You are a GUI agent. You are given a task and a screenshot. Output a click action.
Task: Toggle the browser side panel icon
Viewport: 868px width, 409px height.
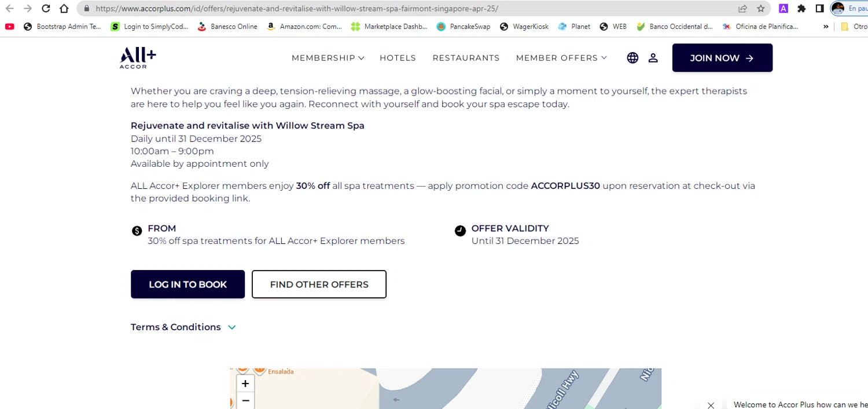pyautogui.click(x=819, y=9)
